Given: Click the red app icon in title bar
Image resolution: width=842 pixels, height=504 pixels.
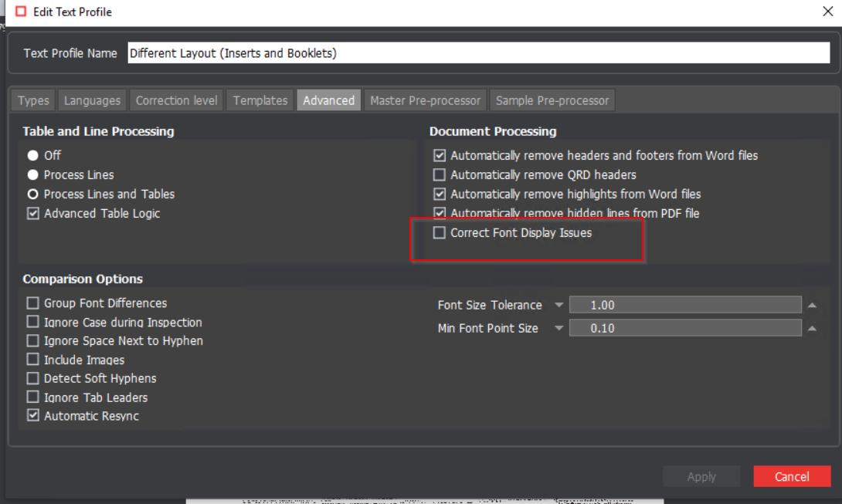Looking at the screenshot, I should pyautogui.click(x=20, y=12).
